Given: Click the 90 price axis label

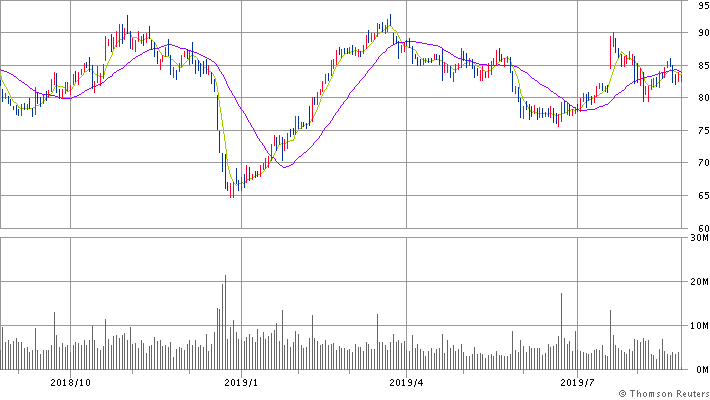Looking at the screenshot, I should click(x=704, y=33).
